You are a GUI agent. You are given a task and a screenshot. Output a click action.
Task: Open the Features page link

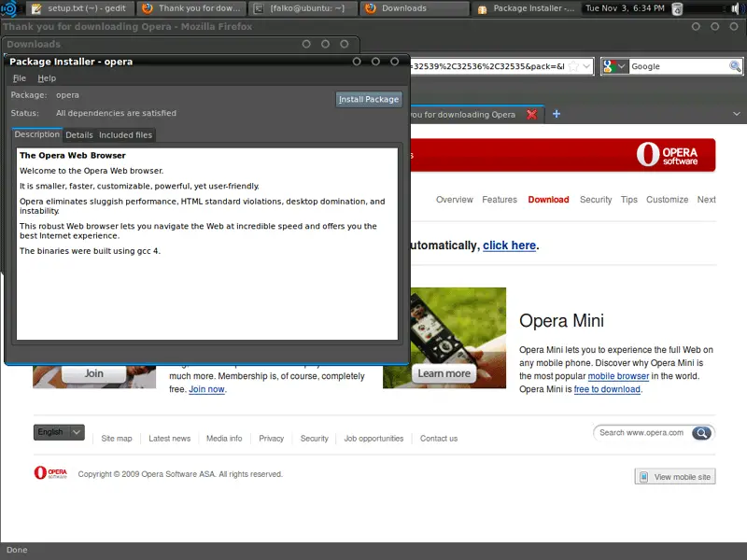(x=500, y=200)
